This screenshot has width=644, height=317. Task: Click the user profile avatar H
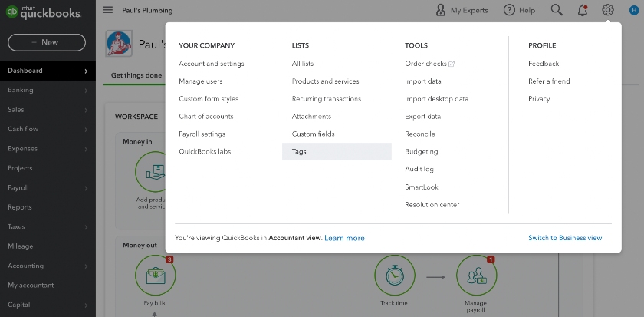click(x=634, y=10)
